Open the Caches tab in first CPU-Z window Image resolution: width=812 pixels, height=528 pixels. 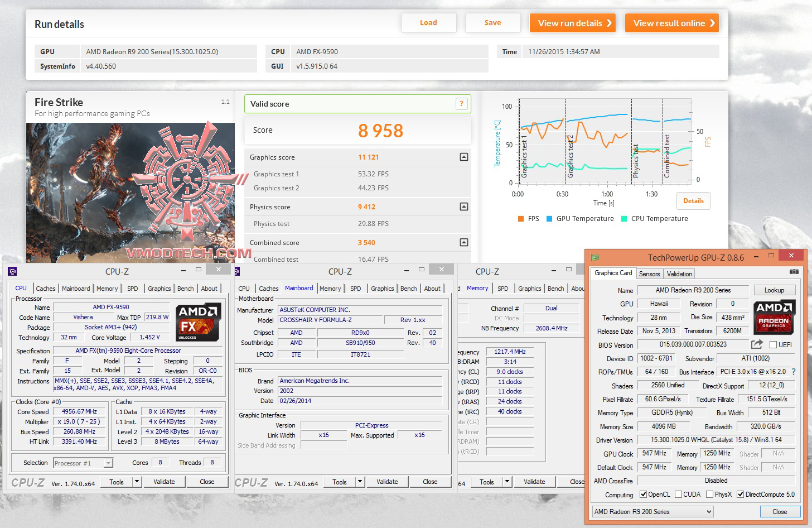pyautogui.click(x=45, y=289)
